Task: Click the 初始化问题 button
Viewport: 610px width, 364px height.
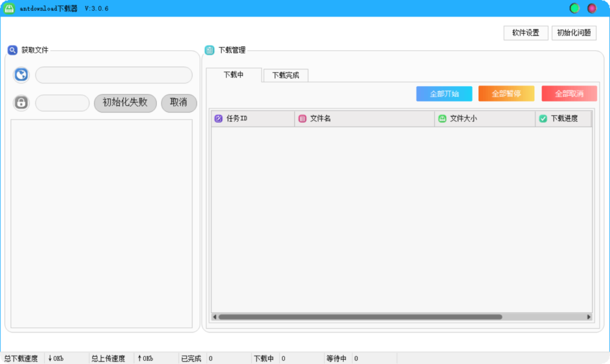Action: click(574, 33)
